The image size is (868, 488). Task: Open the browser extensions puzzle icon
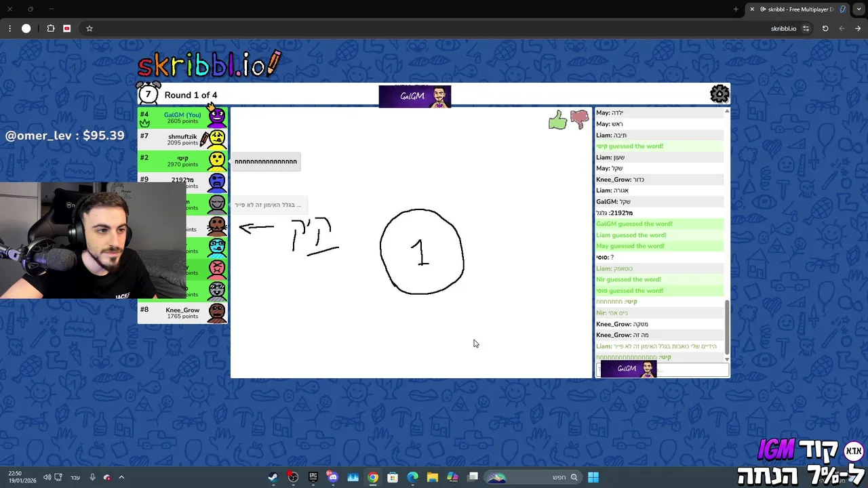51,28
